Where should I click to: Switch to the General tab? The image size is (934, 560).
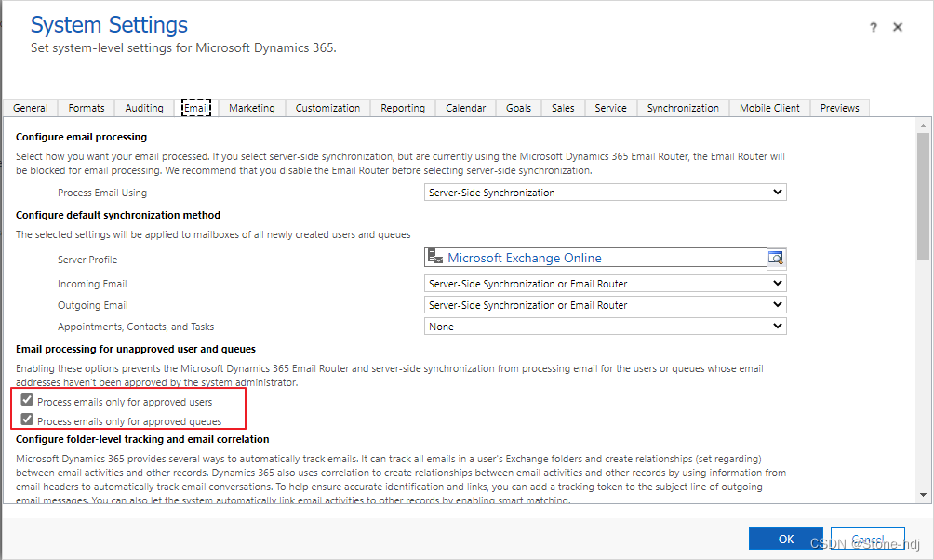31,108
